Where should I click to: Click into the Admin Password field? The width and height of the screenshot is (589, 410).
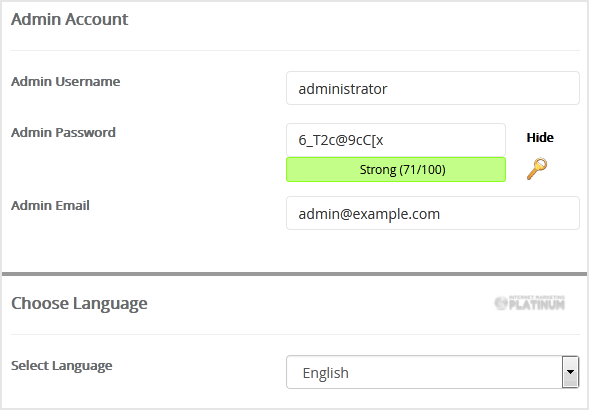pos(396,140)
